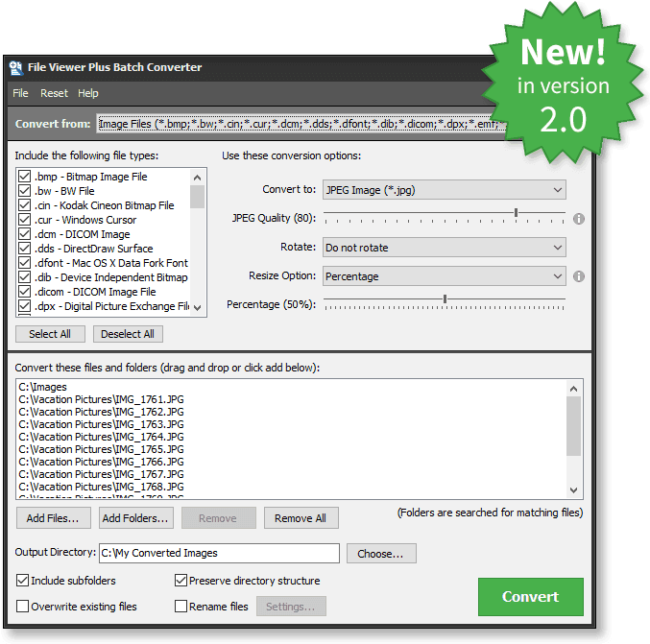Image resolution: width=650 pixels, height=644 pixels.
Task: Uncheck the .dfont Mac OS X Font checkbox
Action: [24, 263]
